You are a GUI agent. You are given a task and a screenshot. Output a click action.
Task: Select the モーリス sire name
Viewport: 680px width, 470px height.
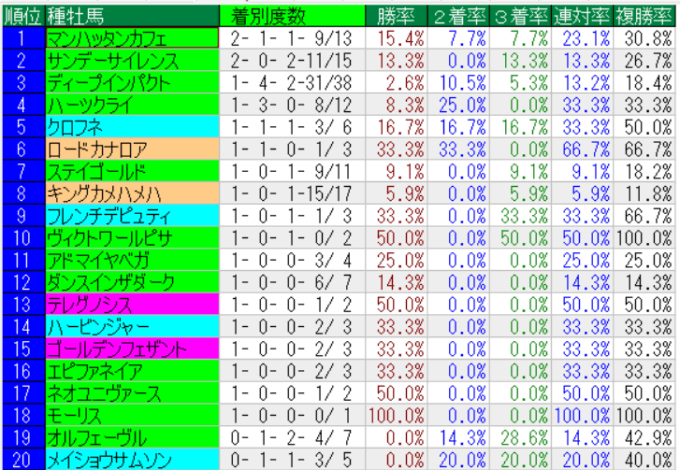pos(132,415)
